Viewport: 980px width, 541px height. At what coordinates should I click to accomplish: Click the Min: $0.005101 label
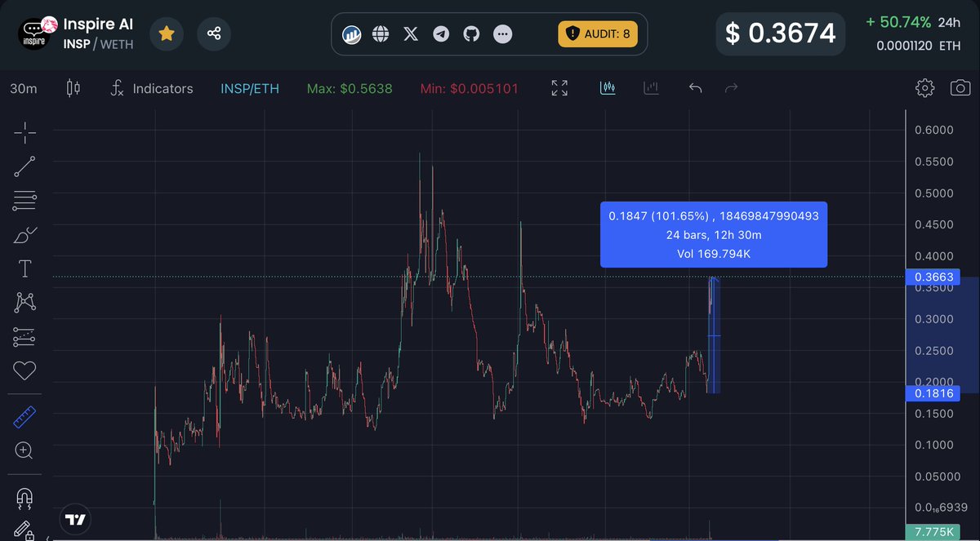pos(470,88)
